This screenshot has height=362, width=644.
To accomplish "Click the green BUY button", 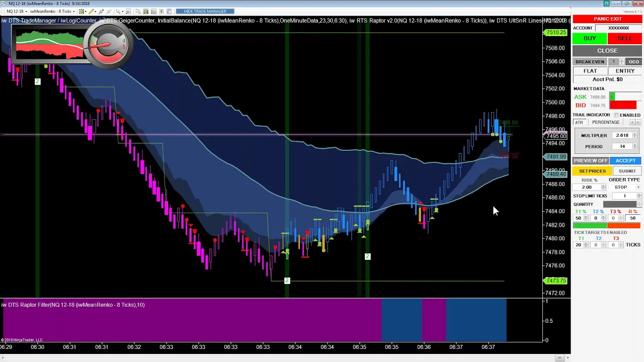I will (590, 38).
